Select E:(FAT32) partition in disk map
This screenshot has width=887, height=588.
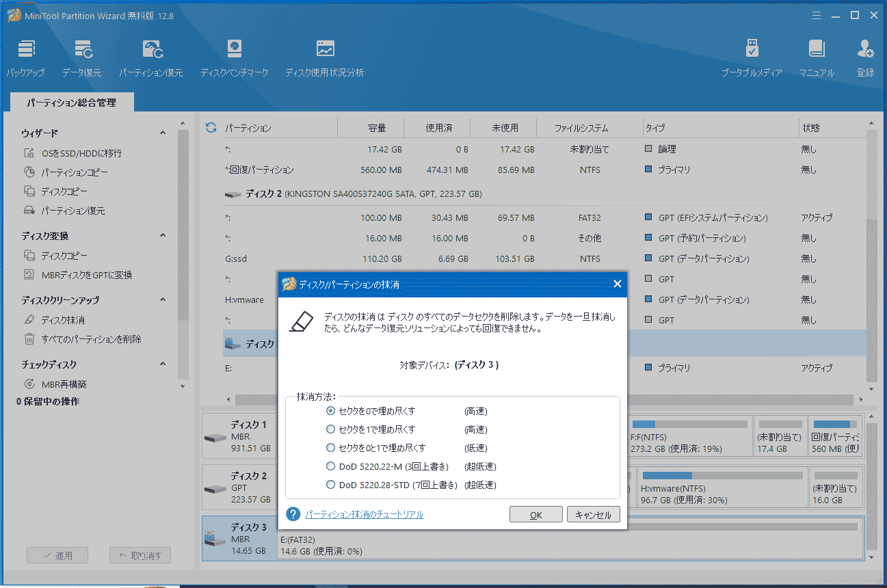pyautogui.click(x=569, y=539)
